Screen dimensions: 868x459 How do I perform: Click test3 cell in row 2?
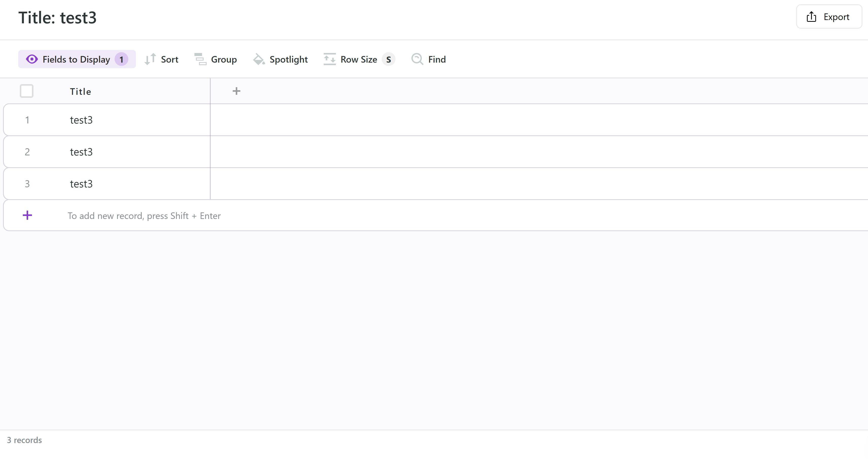tap(81, 152)
